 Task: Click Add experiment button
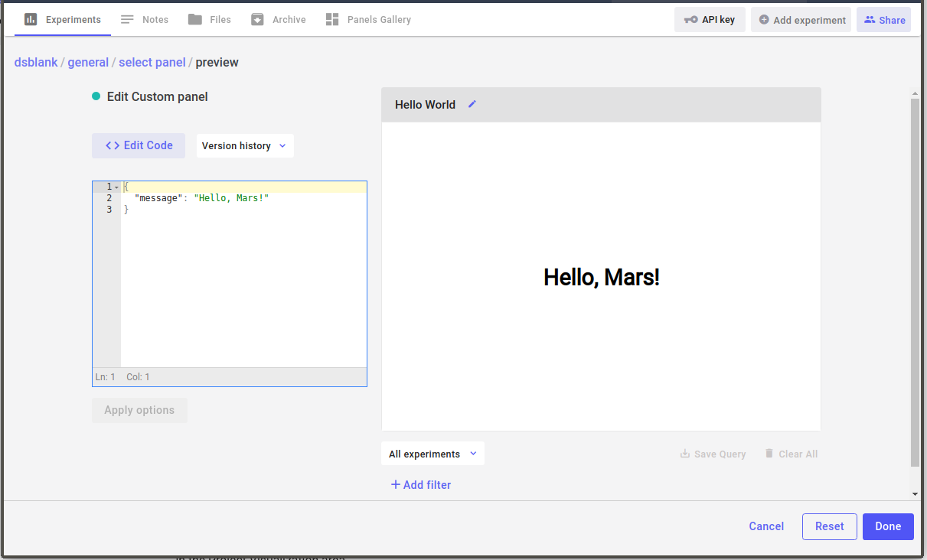tap(801, 20)
